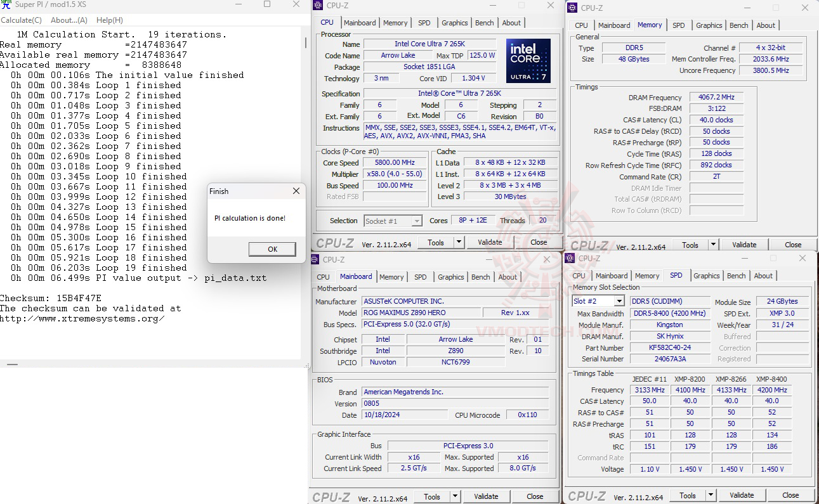Switch to Mainboard tab in the Processor window
This screenshot has height=504, width=819.
point(360,23)
